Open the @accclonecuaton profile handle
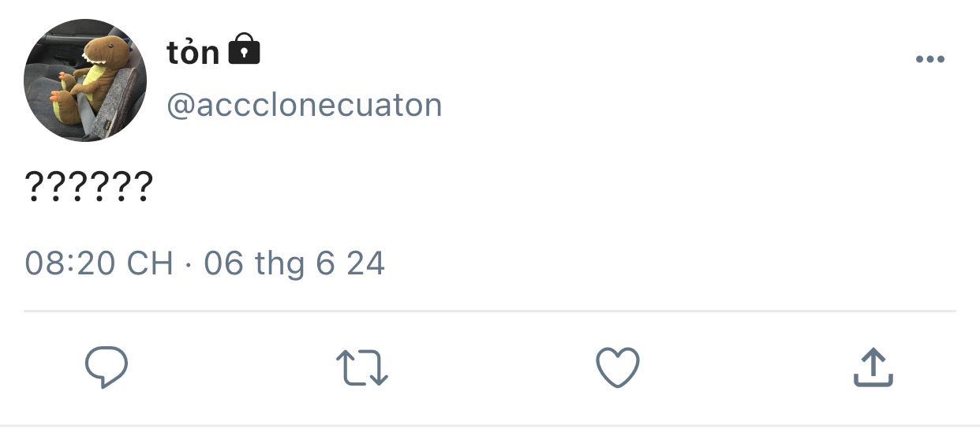Image resolution: width=980 pixels, height=440 pixels. 304,105
